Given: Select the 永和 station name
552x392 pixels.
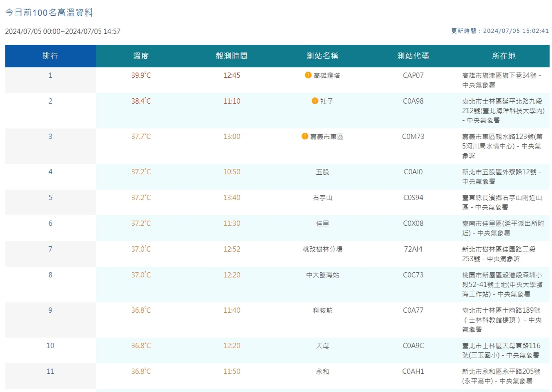Looking at the screenshot, I should click(322, 372).
